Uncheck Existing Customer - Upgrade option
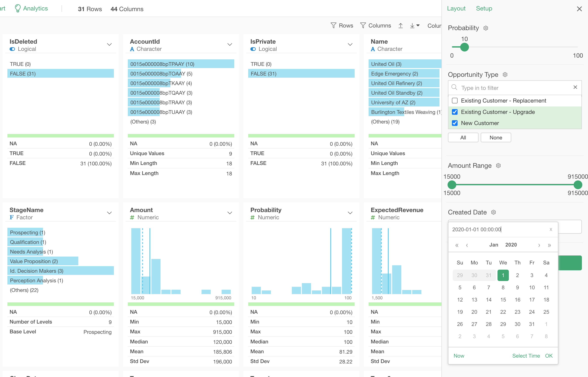 (455, 112)
